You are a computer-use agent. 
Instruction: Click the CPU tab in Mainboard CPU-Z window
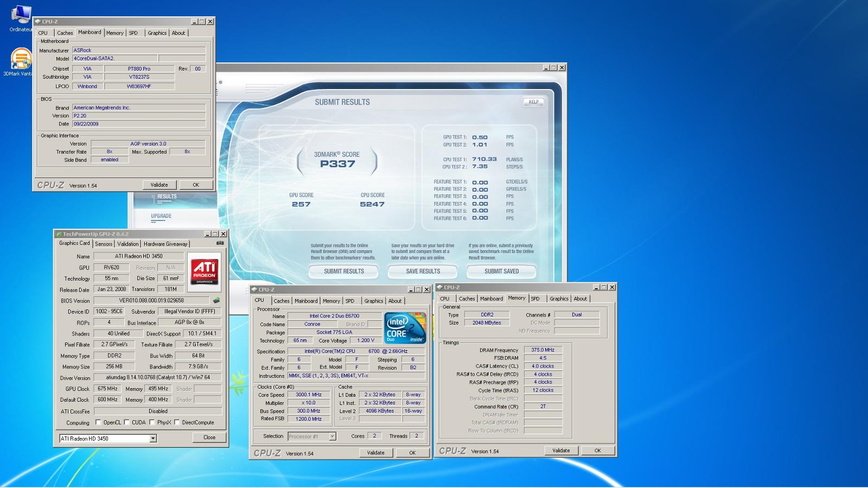[43, 33]
